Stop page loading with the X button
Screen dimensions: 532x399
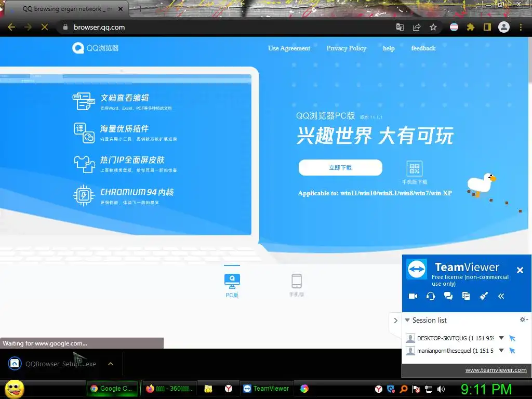pyautogui.click(x=45, y=27)
